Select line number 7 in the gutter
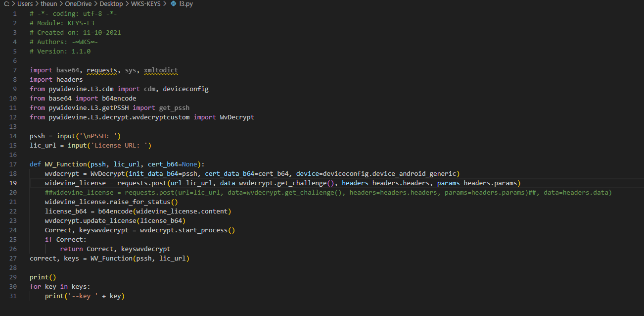644x316 pixels. pos(15,70)
